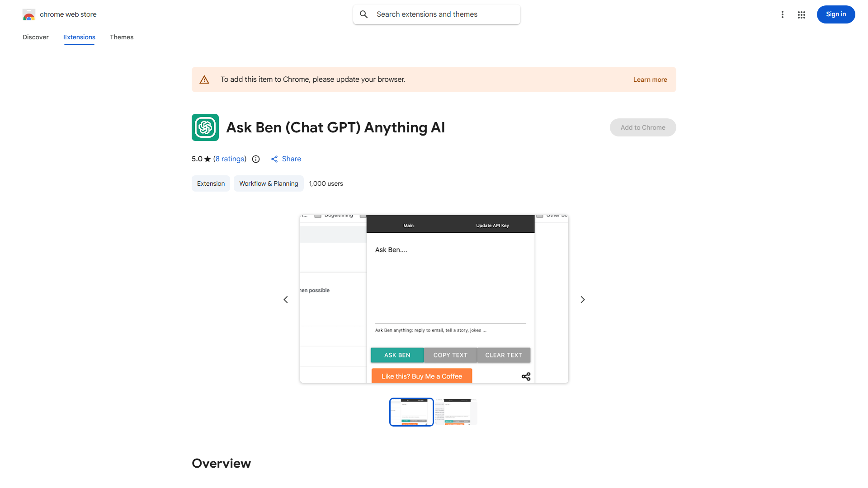
Task: Open the Themes tab
Action: 122,37
